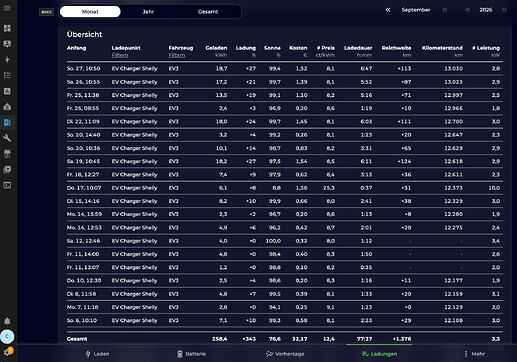Open the Vorhersage tab in bottom bar
The height and width of the screenshot is (362, 517).
point(285,354)
